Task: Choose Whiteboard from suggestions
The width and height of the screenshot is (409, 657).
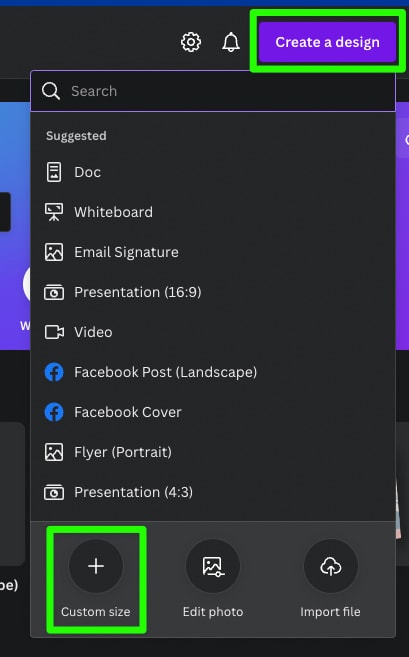Action: [x=213, y=212]
